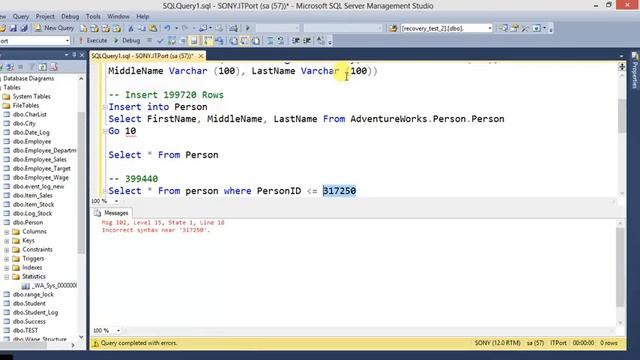Click the Parse checkmark icon

coord(160,40)
